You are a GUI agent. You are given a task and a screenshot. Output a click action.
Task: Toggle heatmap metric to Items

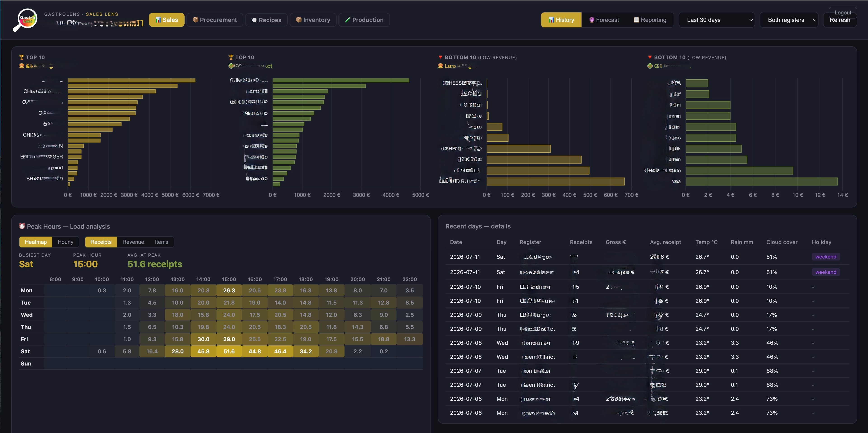[x=161, y=242]
